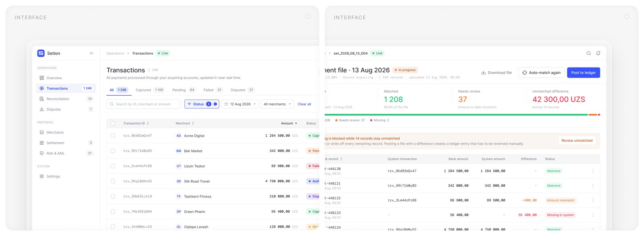This screenshot has width=644, height=236.
Task: Click the Overview grid icon
Action: 42,78
